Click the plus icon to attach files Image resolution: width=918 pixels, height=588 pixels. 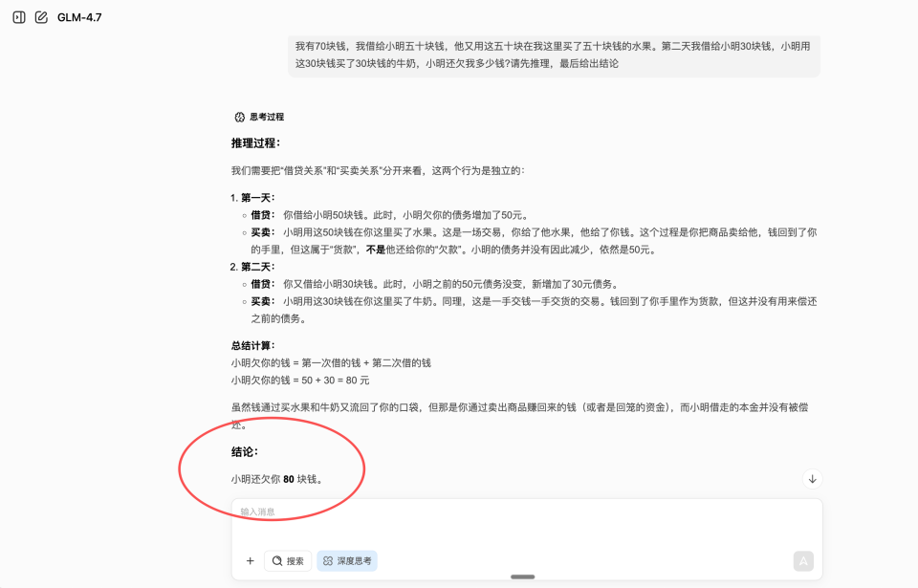[248, 560]
